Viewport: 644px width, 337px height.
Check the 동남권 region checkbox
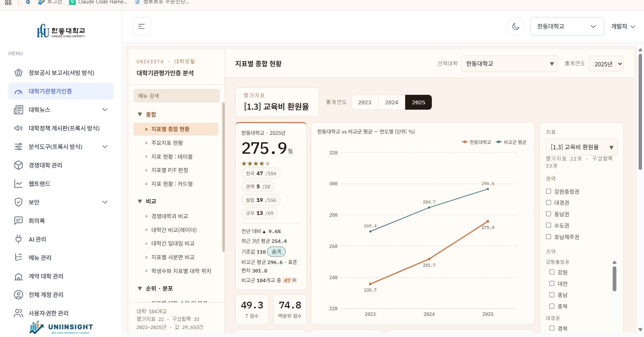(548, 214)
